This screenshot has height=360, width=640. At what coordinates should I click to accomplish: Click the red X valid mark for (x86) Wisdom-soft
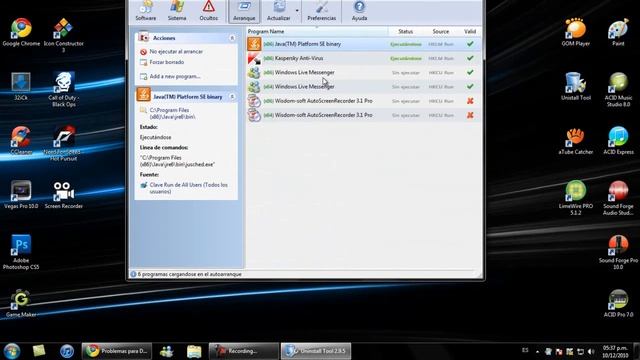pos(470,101)
